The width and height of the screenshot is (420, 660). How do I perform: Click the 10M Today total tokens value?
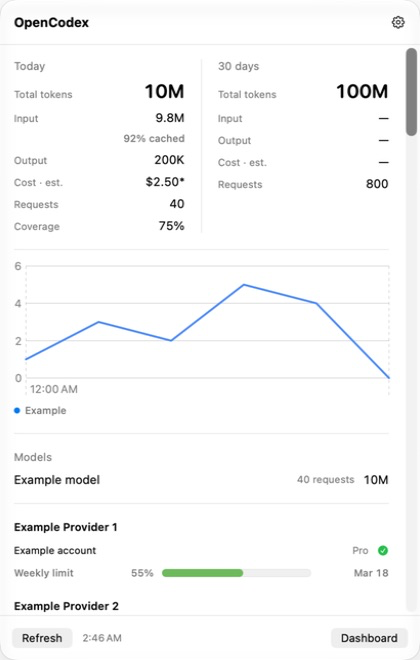(165, 91)
